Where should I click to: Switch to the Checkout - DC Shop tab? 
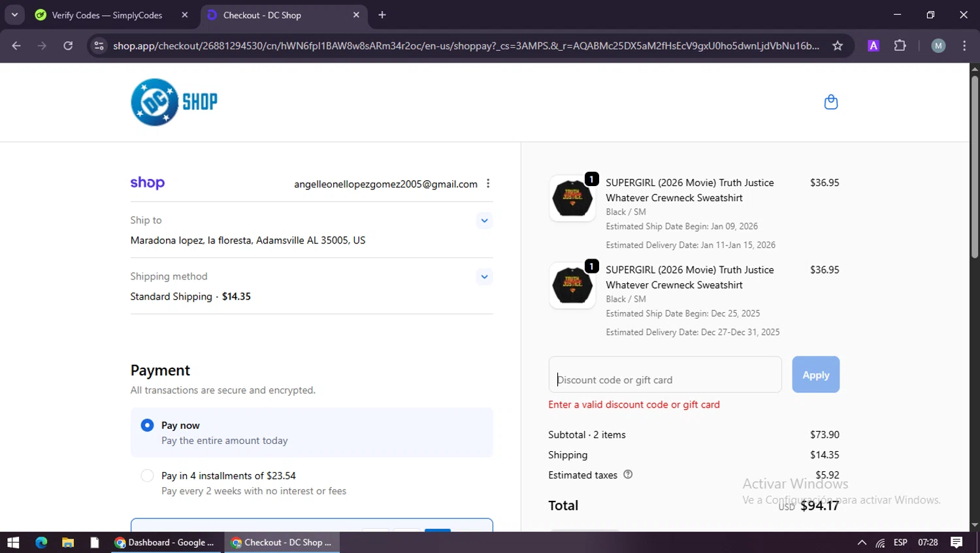point(284,15)
